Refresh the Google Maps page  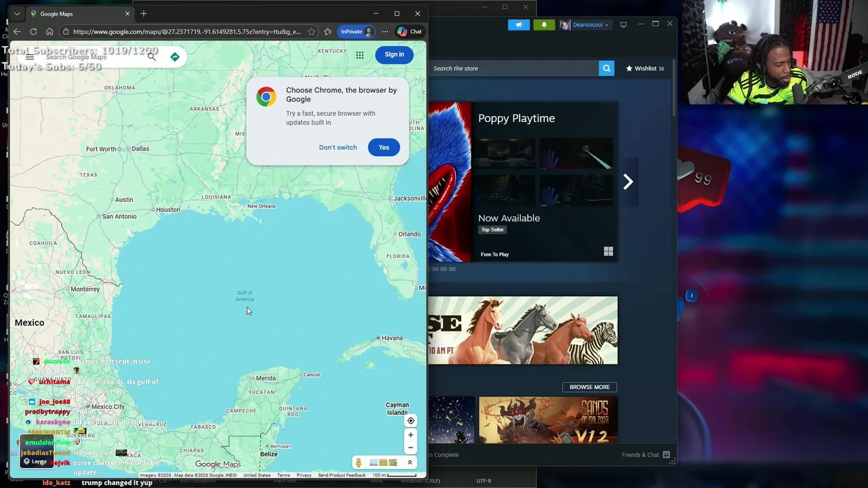click(33, 31)
